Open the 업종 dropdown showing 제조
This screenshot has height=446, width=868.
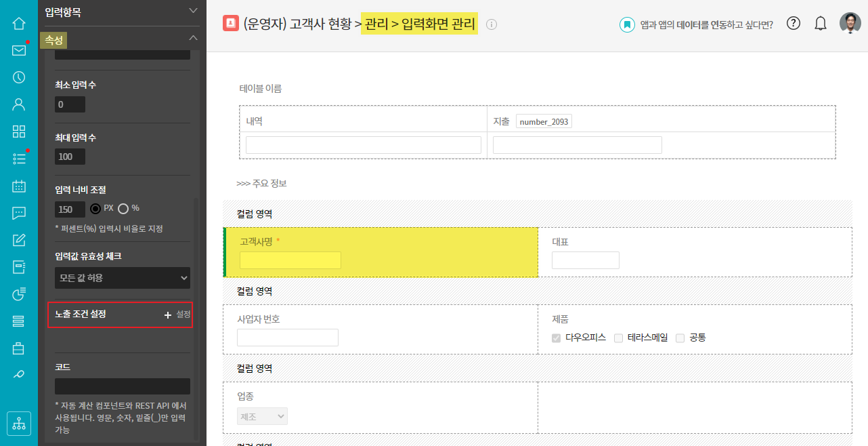click(x=262, y=416)
